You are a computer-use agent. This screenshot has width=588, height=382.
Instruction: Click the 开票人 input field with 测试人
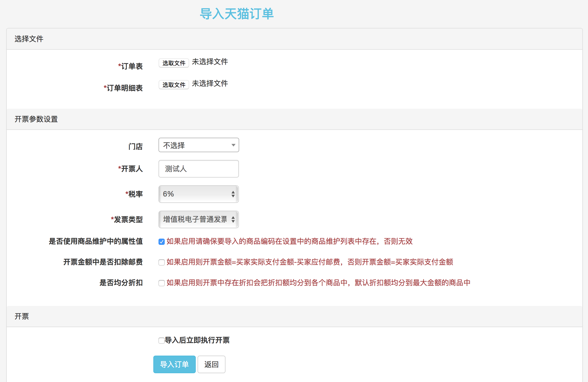pos(199,169)
